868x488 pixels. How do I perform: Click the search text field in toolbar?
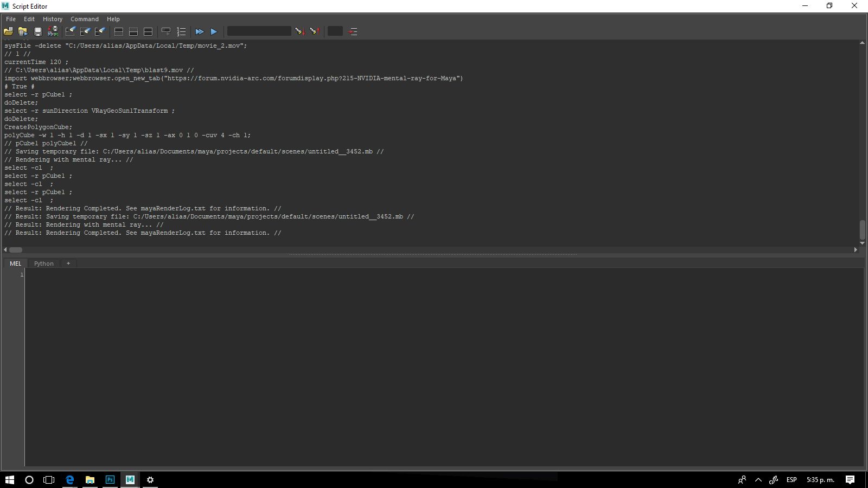click(259, 31)
